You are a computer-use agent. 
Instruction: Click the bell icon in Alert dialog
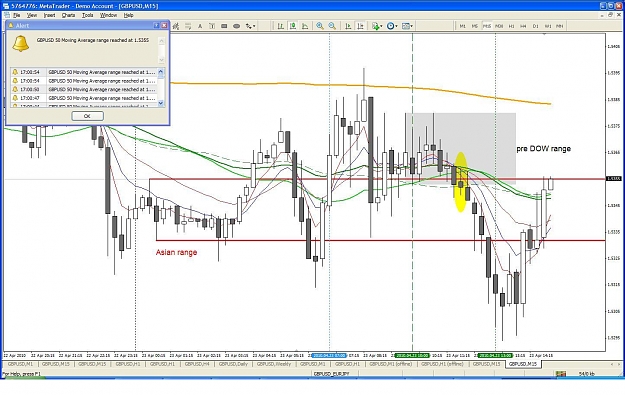point(21,43)
